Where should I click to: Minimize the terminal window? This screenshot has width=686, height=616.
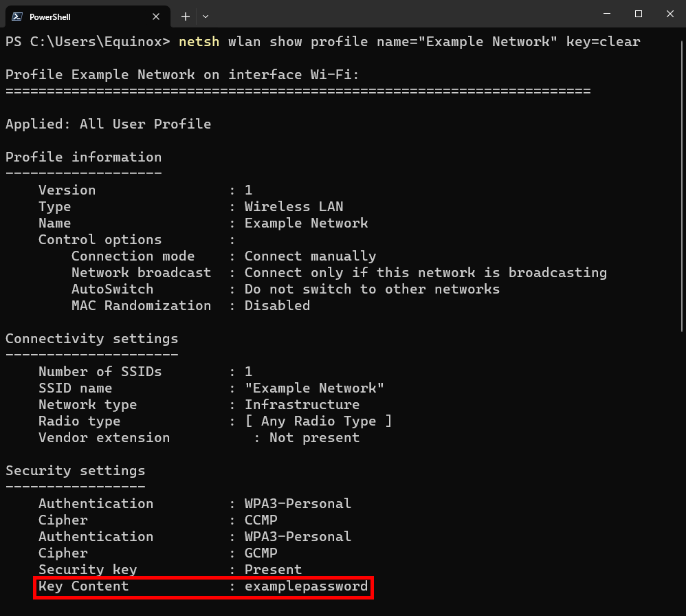[x=606, y=14]
